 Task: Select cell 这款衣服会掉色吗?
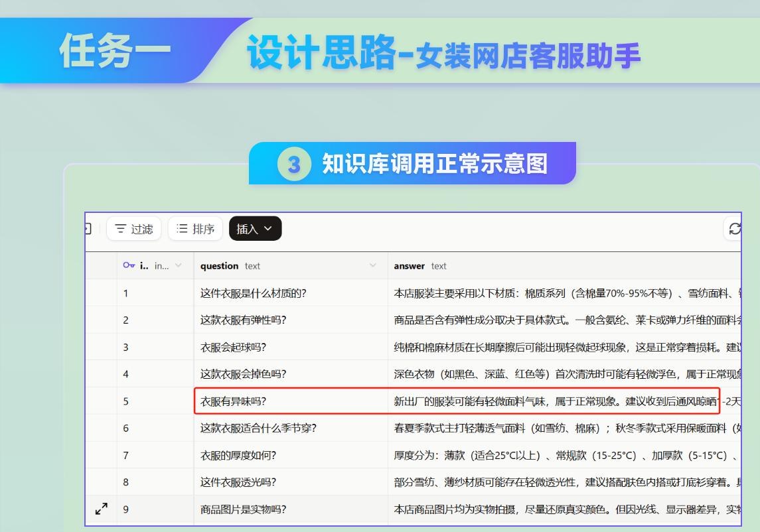pyautogui.click(x=291, y=373)
